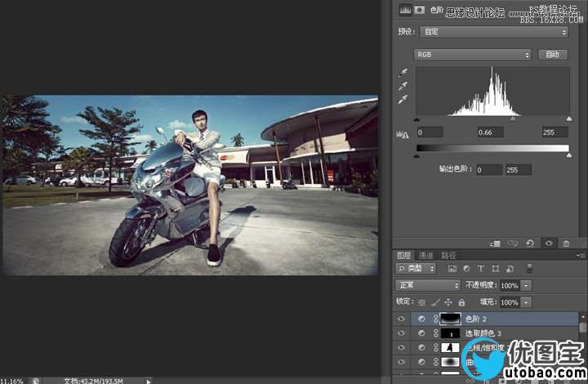Switch to the 通道 tab
The width and height of the screenshot is (588, 384).
pyautogui.click(x=426, y=255)
